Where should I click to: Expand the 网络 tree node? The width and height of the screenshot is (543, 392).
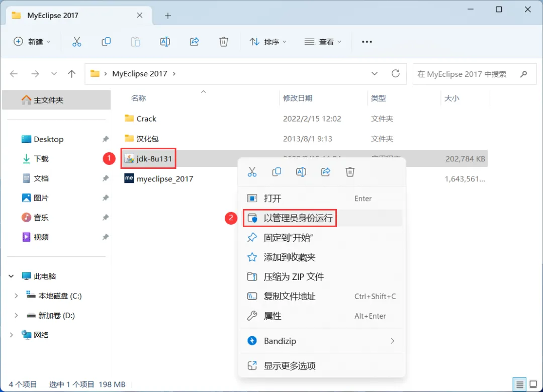point(11,335)
